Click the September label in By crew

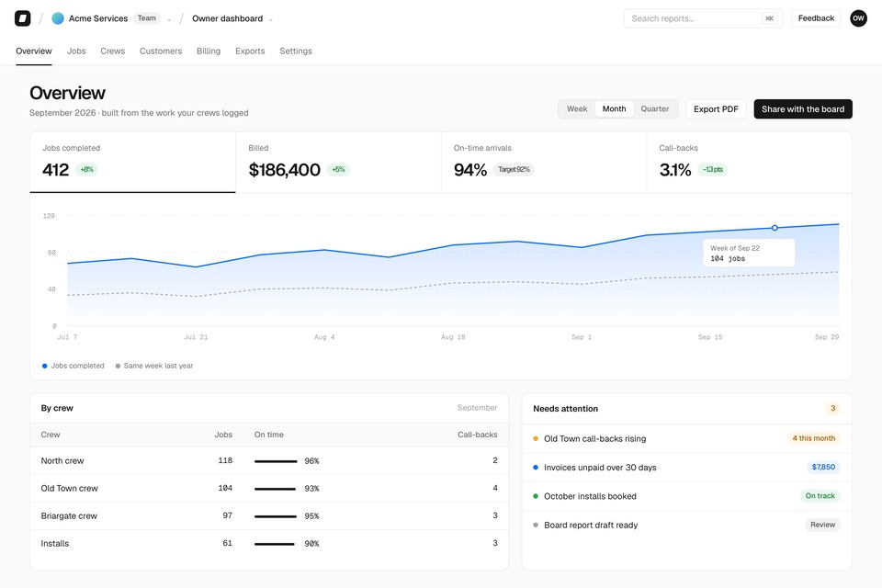click(x=477, y=408)
